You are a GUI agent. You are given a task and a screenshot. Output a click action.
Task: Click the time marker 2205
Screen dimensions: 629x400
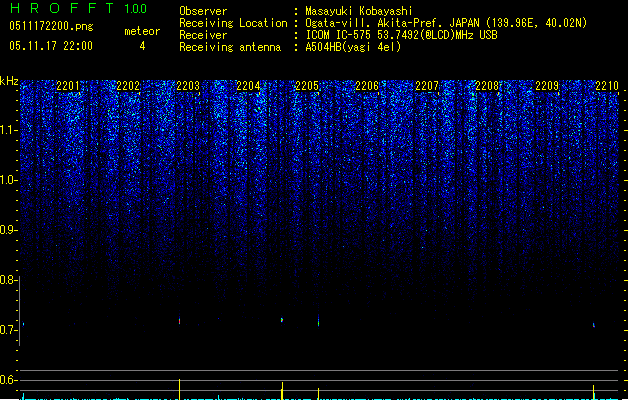pos(307,86)
